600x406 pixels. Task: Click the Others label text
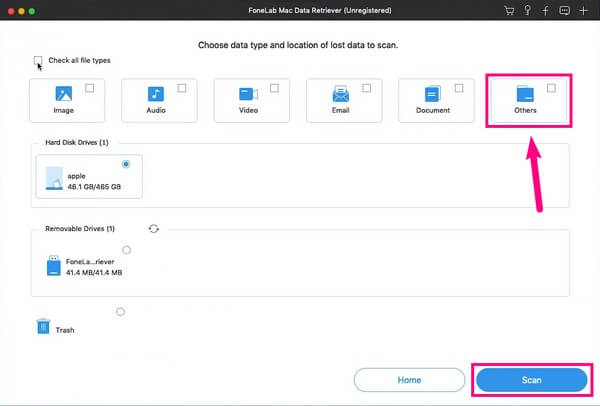pos(525,110)
